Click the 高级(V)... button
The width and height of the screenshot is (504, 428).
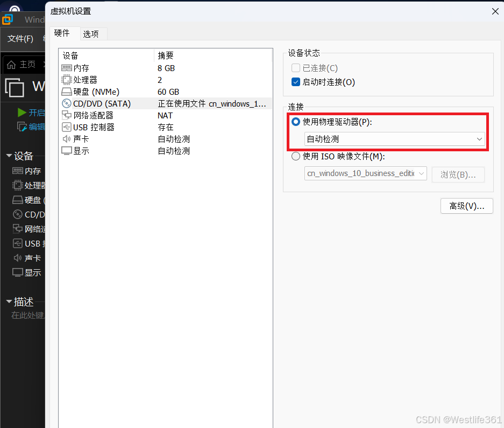pyautogui.click(x=466, y=206)
